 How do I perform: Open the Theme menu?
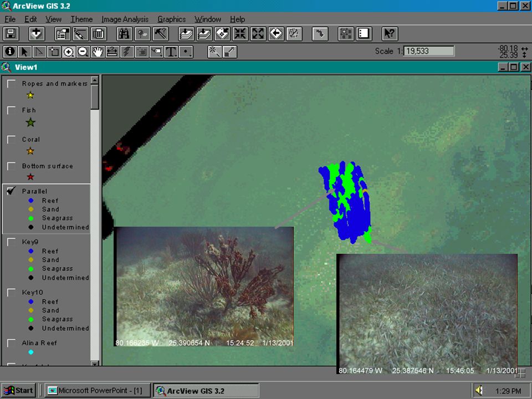pos(81,19)
